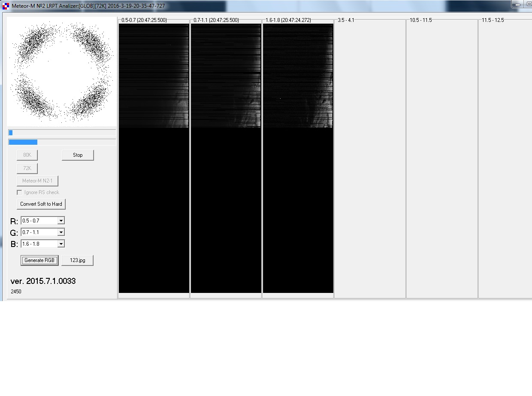Click the upper progress bar
Image resolution: width=532 pixels, height=396 pixels.
(62, 133)
